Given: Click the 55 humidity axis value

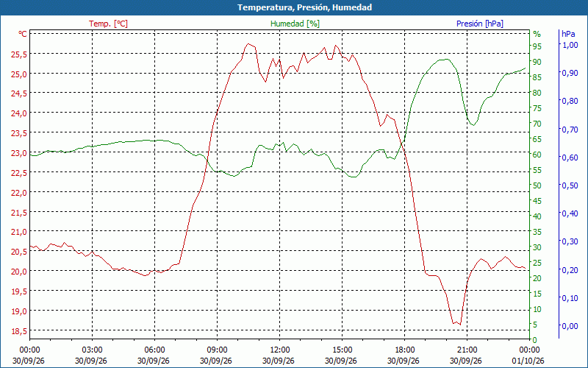Looking at the screenshot, I should point(537,170).
